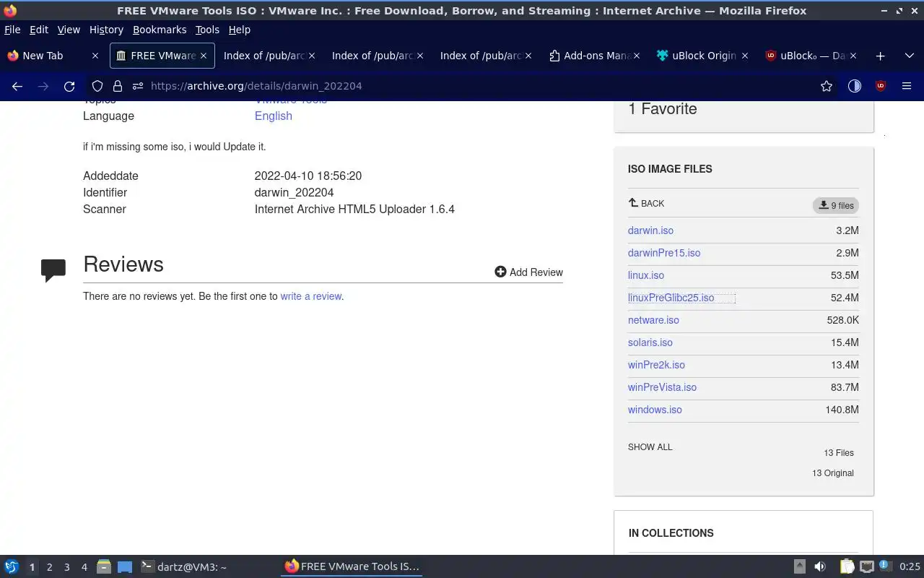Switch to workspace 3
Image resolution: width=924 pixels, height=578 pixels.
pyautogui.click(x=67, y=567)
